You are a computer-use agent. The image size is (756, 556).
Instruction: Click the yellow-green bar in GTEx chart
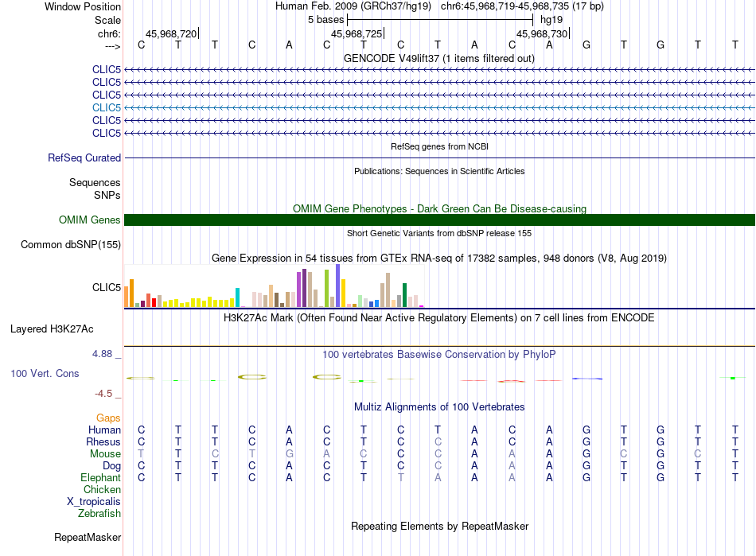click(x=327, y=289)
